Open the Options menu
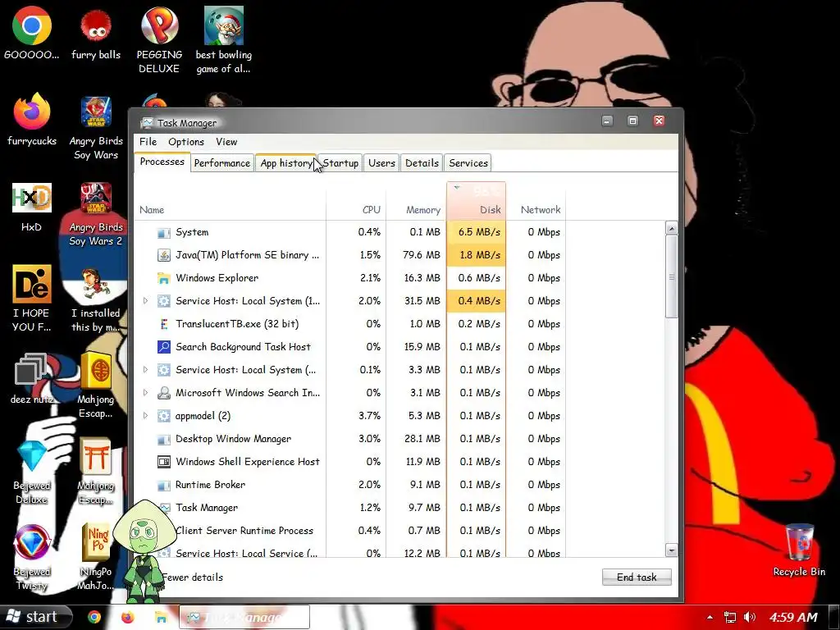This screenshot has width=840, height=630. coord(186,142)
